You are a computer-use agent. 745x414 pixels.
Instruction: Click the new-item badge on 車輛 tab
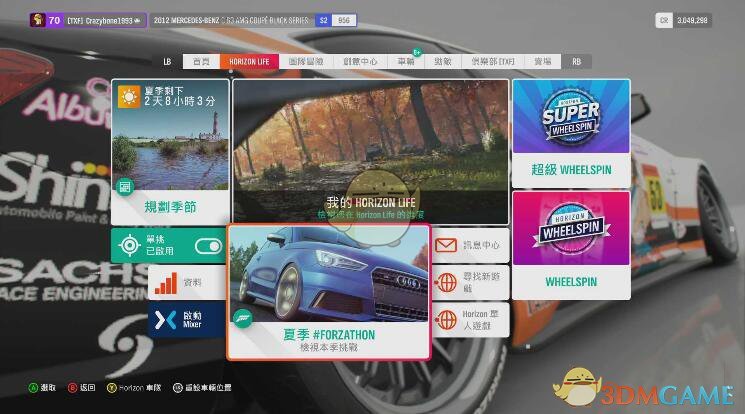coord(417,52)
